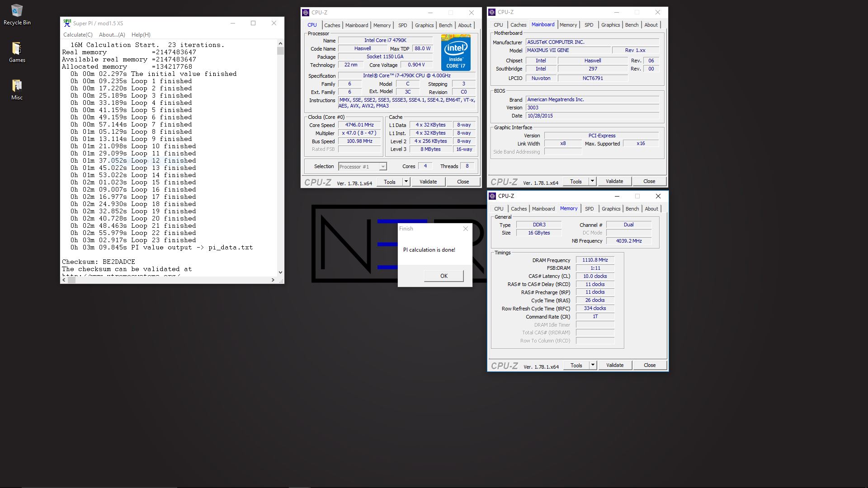The height and width of the screenshot is (488, 868).
Task: Go to Mainboard tab in Memory window
Action: pos(543,209)
